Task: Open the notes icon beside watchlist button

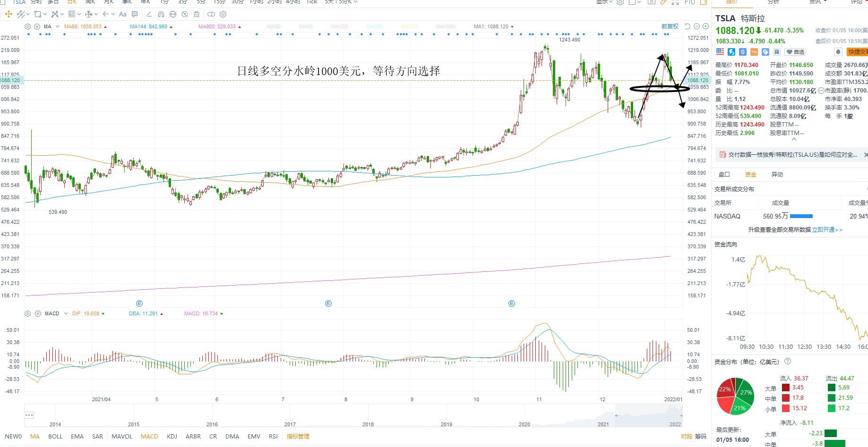Action: coord(777,52)
